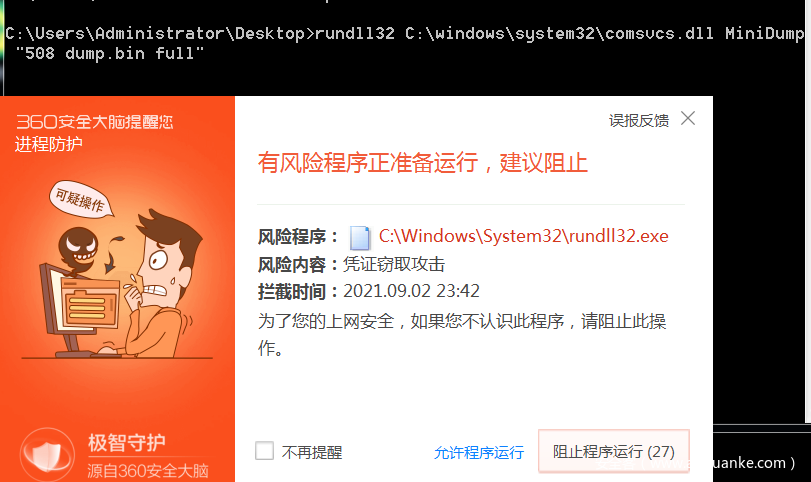The image size is (811, 482).
Task: Click the red risk warning headline
Action: [x=423, y=162]
